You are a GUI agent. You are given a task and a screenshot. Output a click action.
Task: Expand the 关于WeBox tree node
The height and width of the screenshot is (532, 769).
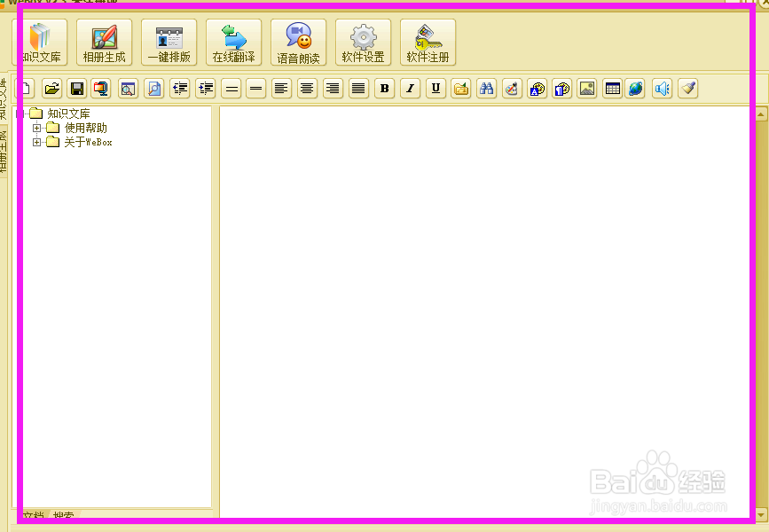pos(36,142)
